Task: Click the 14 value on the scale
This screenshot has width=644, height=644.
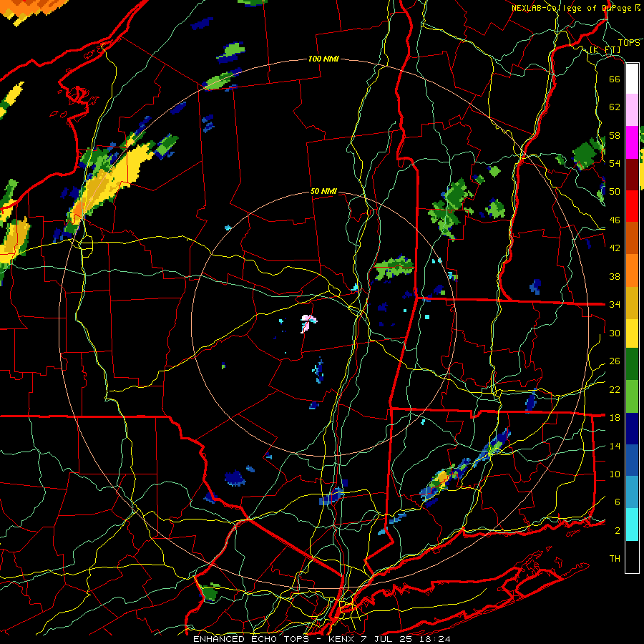Action: tap(615, 446)
